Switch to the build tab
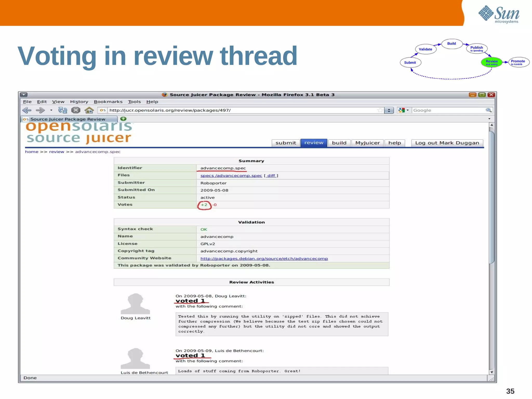Viewport: 532px width, 399px height. 339,143
